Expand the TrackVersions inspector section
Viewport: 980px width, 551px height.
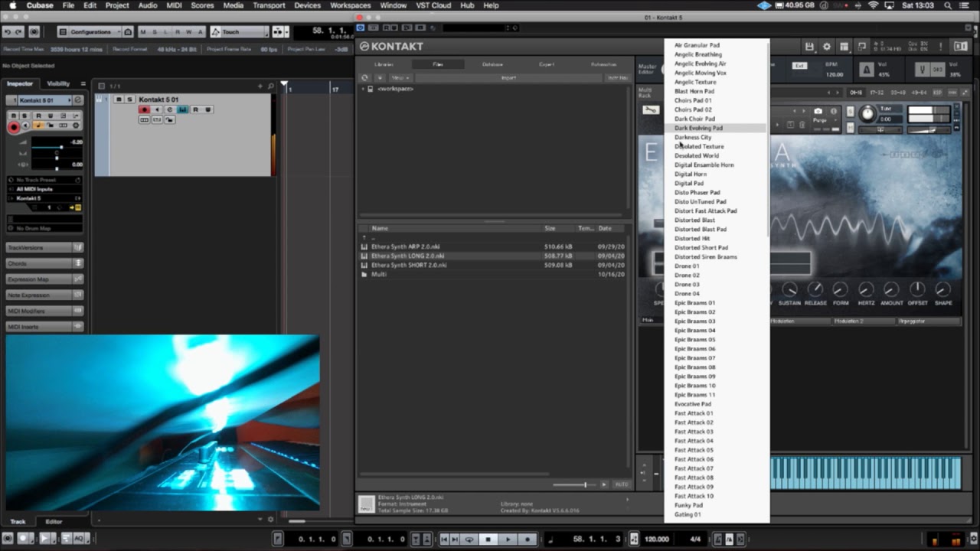(x=44, y=248)
